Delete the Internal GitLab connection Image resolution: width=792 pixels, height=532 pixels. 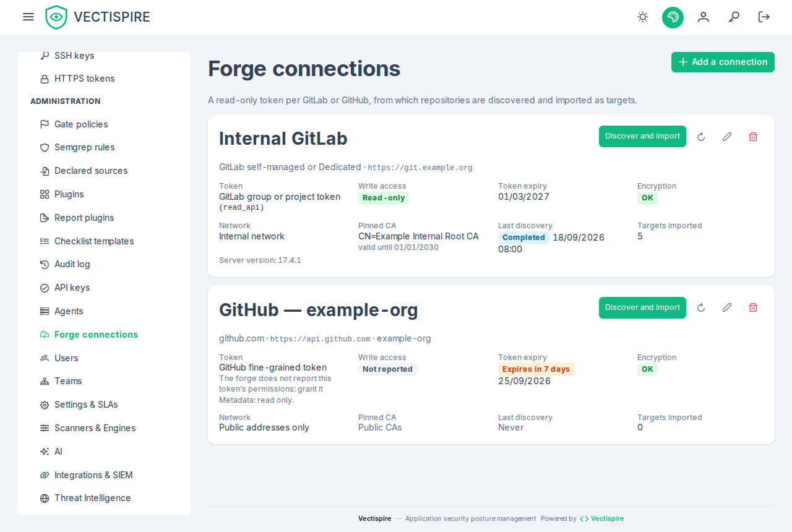[x=753, y=137]
